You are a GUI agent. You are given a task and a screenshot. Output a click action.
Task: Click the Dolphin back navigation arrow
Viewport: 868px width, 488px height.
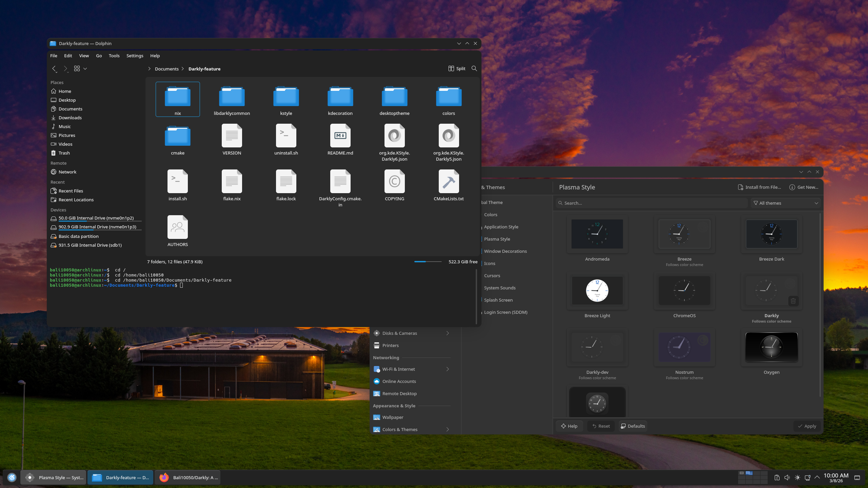54,69
